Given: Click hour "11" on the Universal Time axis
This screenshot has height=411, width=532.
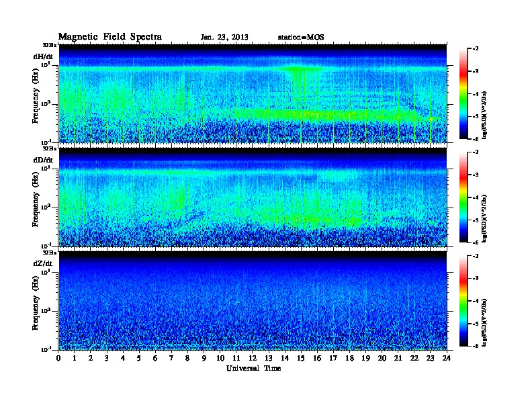Looking at the screenshot, I should tap(236, 358).
